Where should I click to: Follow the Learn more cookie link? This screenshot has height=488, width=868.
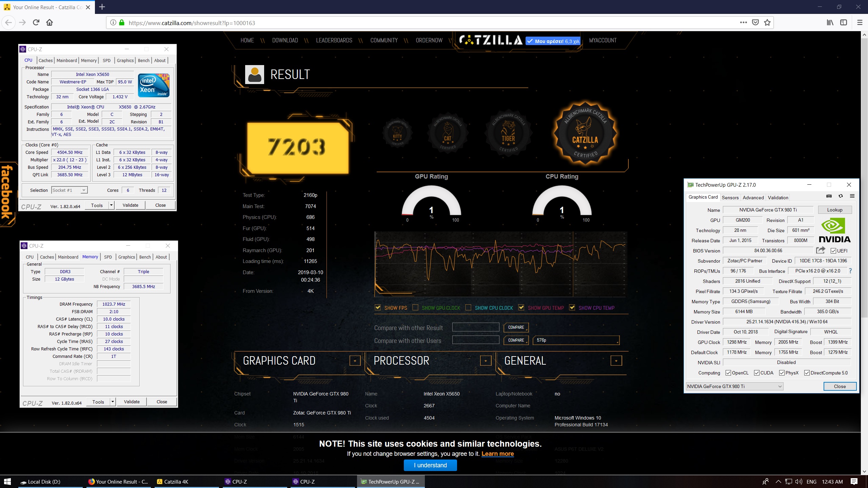click(497, 454)
